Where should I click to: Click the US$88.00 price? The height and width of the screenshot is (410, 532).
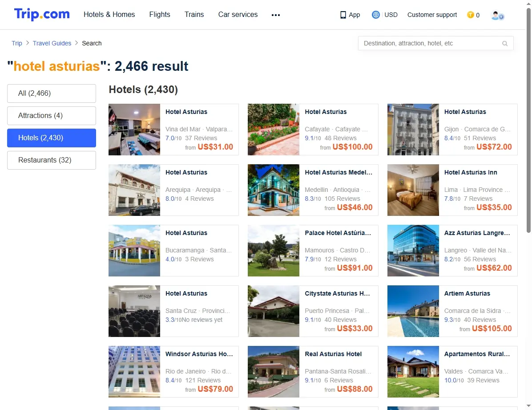click(355, 389)
